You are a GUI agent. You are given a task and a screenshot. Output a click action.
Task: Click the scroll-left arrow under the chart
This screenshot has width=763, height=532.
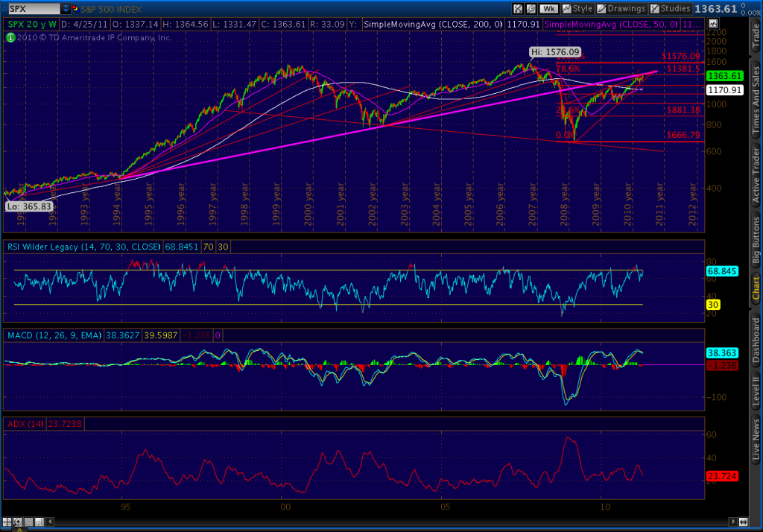pyautogui.click(x=50, y=522)
